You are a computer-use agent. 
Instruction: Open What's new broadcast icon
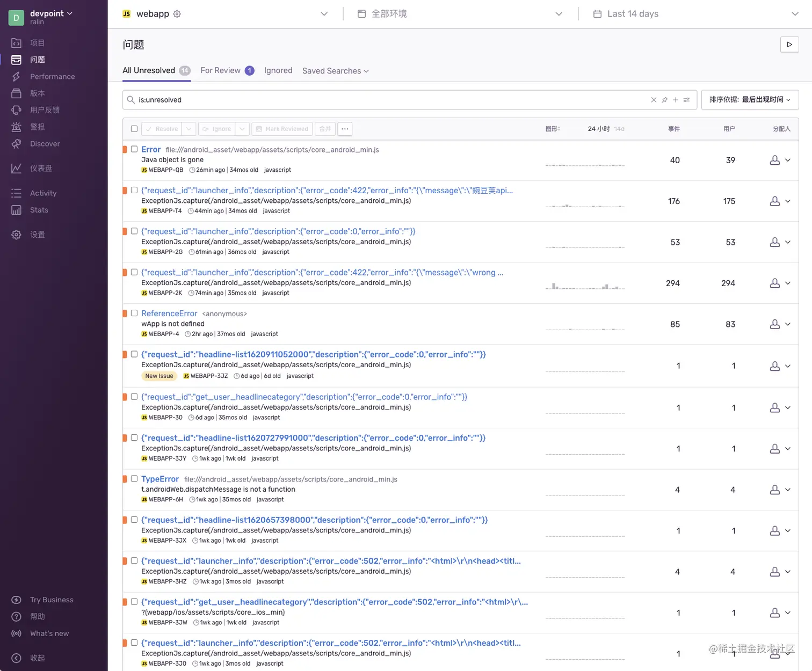17,633
